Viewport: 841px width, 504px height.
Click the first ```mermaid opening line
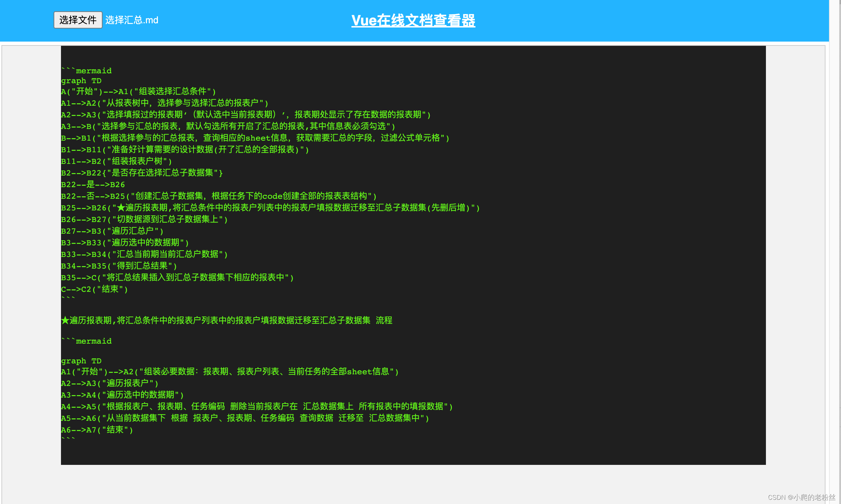tap(86, 71)
